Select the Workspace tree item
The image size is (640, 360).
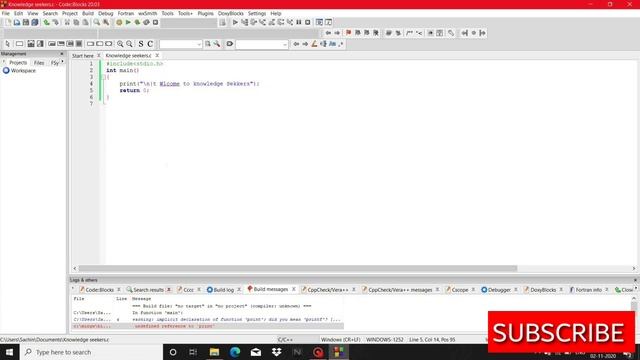tap(20, 71)
